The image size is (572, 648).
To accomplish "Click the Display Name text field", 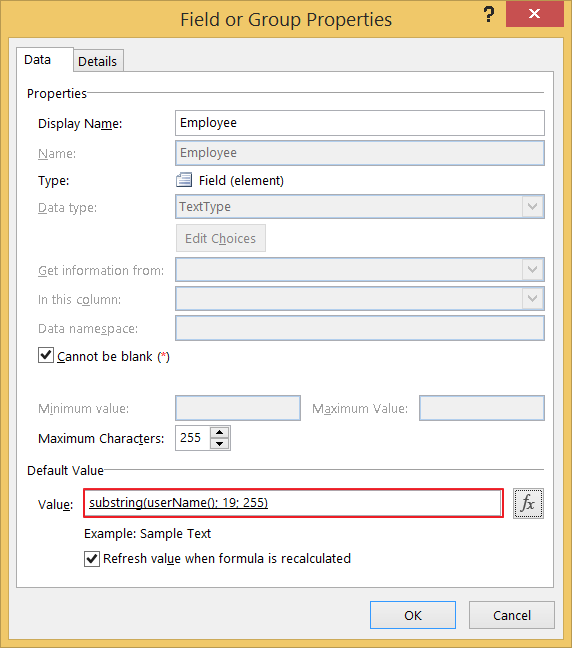I will pyautogui.click(x=360, y=123).
